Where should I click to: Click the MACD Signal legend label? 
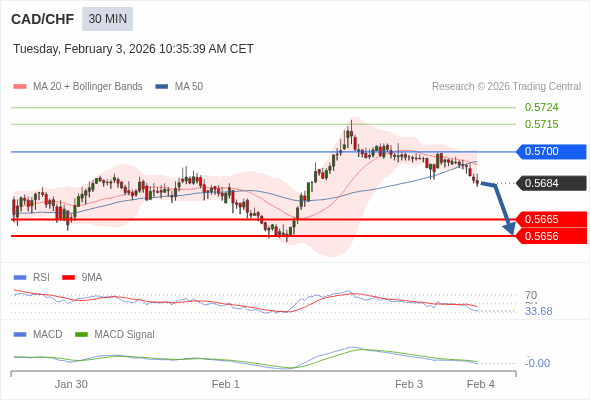click(x=125, y=335)
